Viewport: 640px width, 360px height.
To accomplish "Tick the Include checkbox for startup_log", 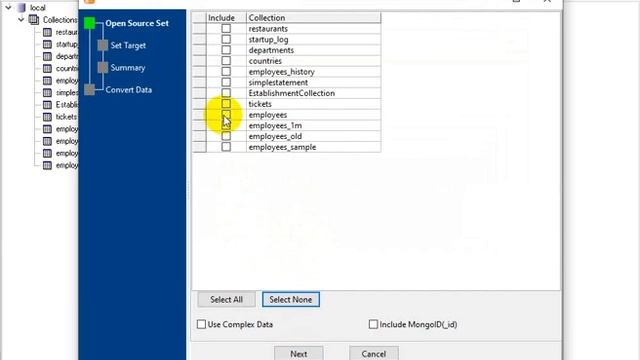I will point(226,39).
